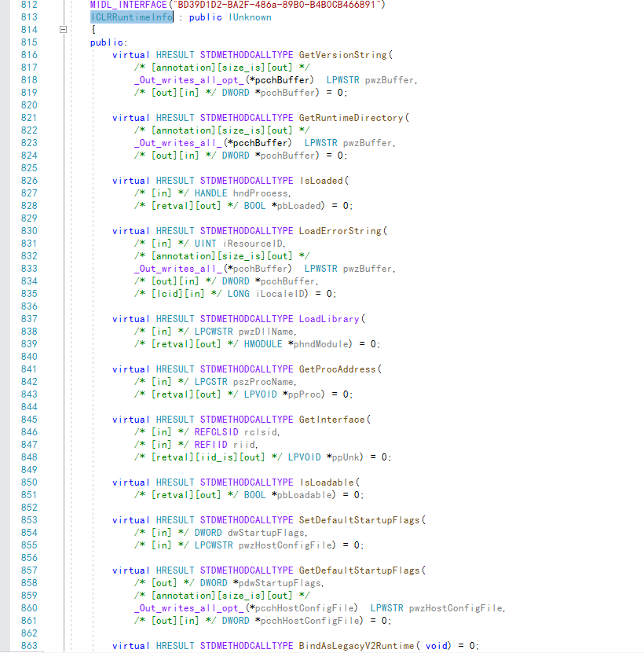Click the GetVersionString method name
The image size is (644, 653).
pos(343,55)
